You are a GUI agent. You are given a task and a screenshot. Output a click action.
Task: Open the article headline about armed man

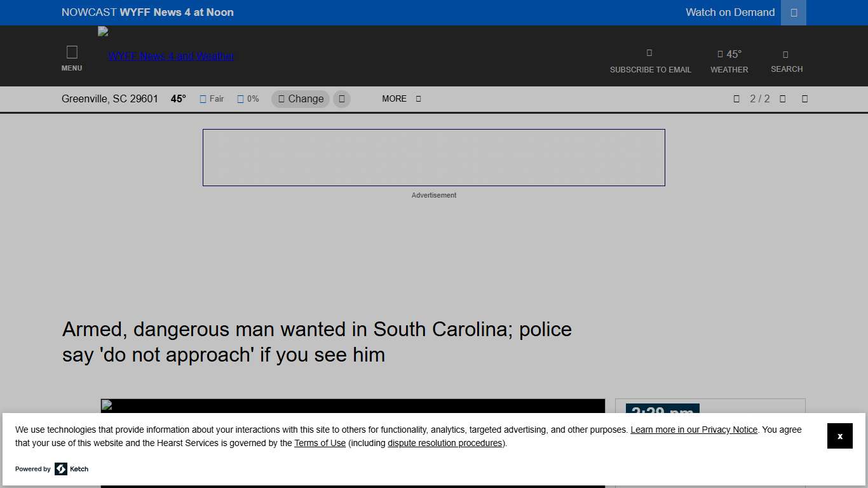tap(316, 342)
